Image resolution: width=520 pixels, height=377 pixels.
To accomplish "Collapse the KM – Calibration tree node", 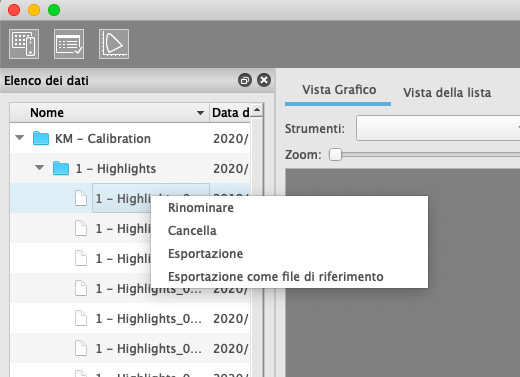I will click(20, 138).
